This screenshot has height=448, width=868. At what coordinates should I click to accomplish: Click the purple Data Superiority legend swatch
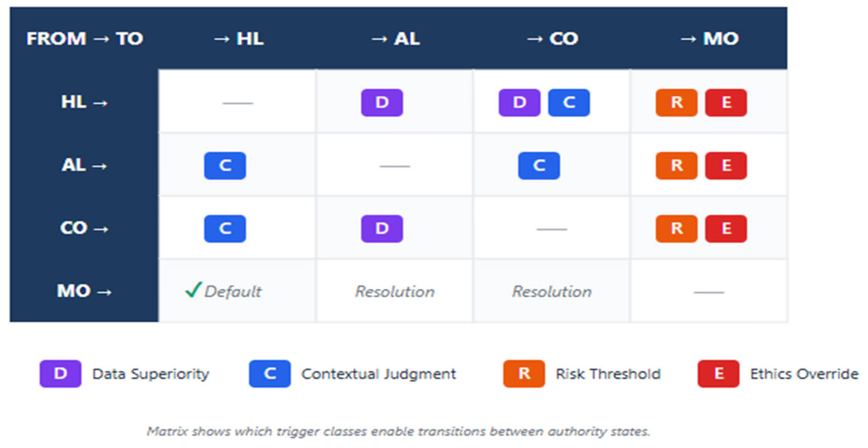pos(60,373)
